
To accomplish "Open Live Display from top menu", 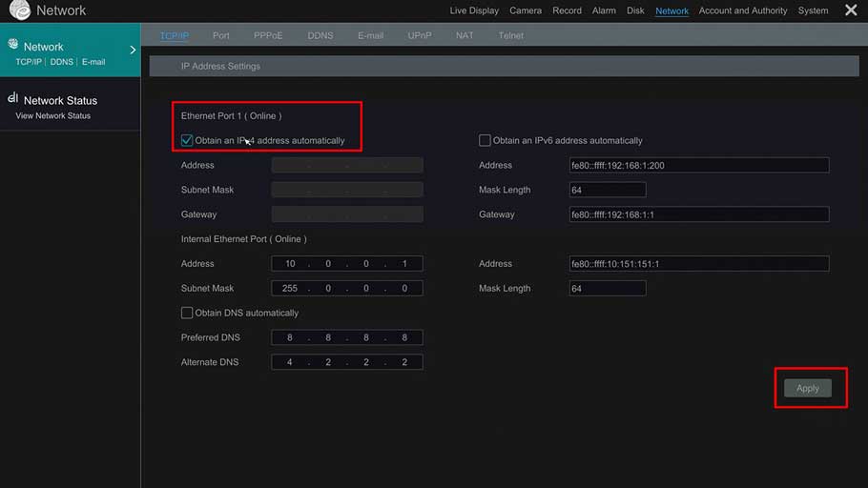I will 474,11.
